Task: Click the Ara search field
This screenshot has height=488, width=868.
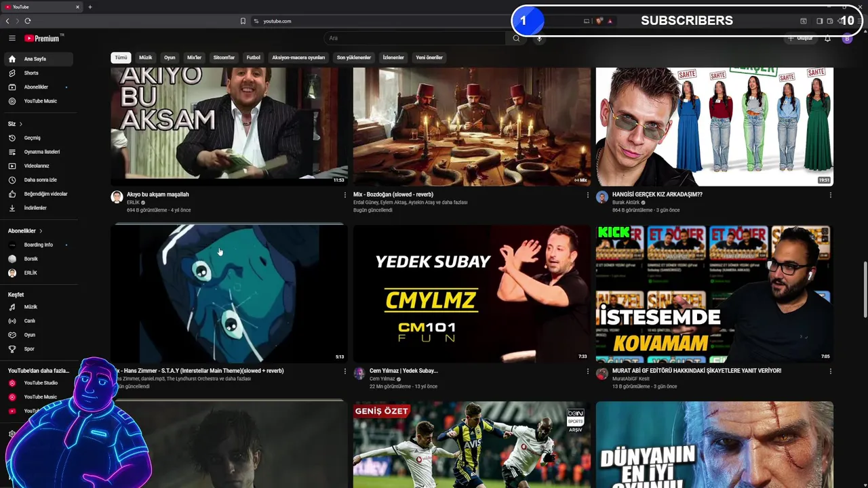Action: pyautogui.click(x=415, y=39)
